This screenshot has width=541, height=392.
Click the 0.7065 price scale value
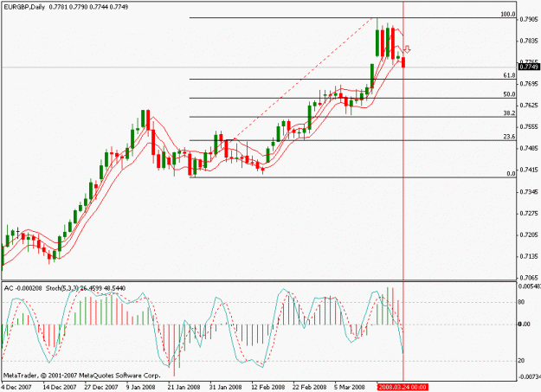[x=529, y=278]
